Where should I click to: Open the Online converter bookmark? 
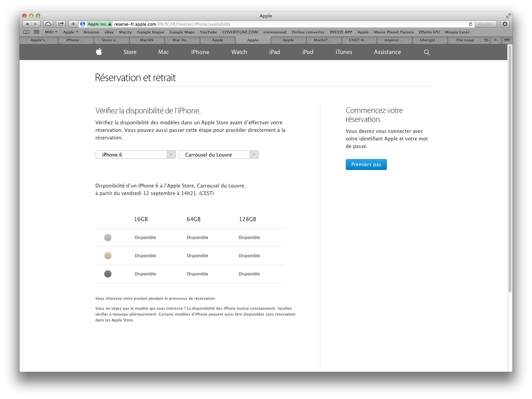pos(308,32)
